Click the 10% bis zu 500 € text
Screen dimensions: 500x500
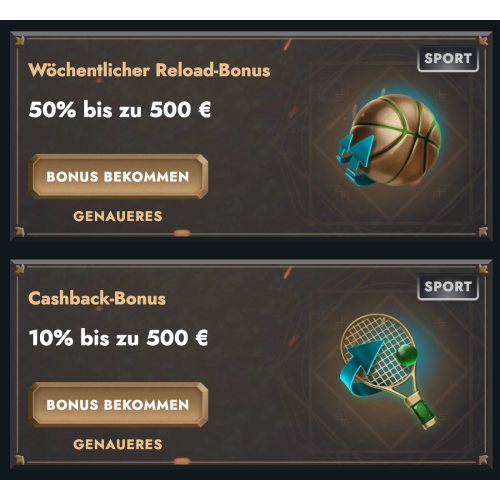tap(118, 338)
